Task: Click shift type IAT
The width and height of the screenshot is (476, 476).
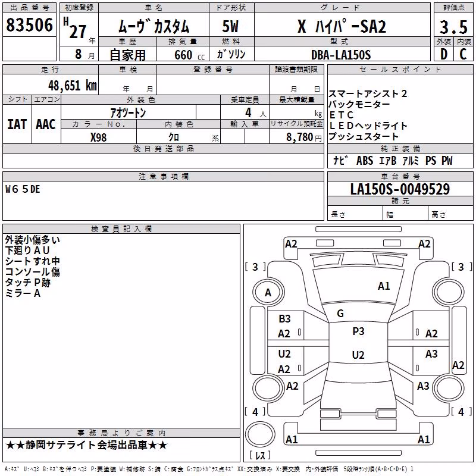Action: [17, 124]
